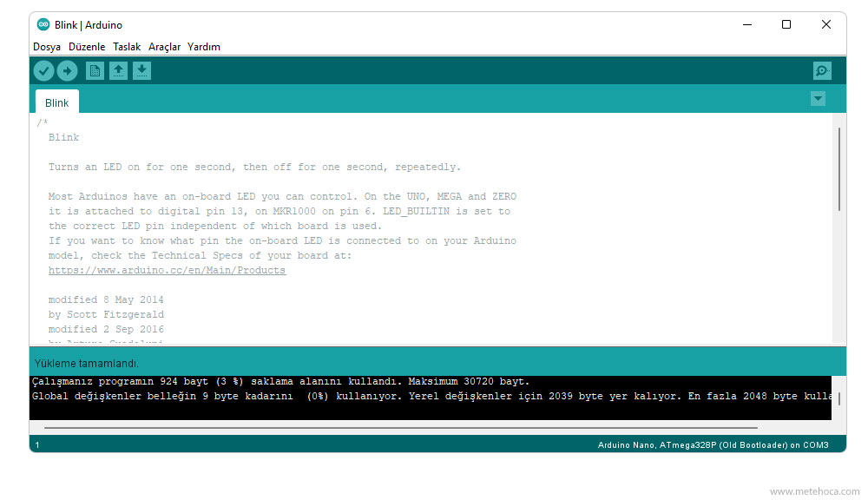Maximize the Arduino window
This screenshot has height=500, width=868.
(786, 24)
